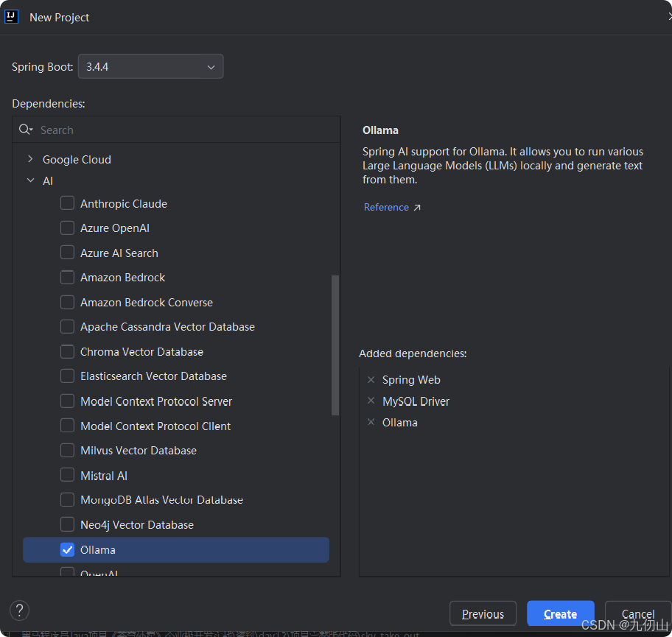Collapse the AI category
This screenshot has height=637, width=672.
click(x=30, y=180)
